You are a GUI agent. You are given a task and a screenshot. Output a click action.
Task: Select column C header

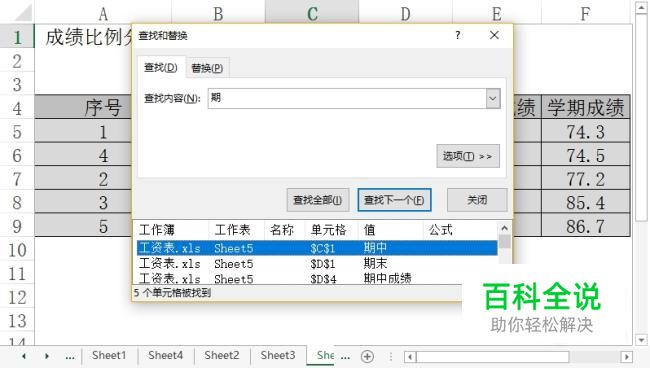[x=312, y=14]
